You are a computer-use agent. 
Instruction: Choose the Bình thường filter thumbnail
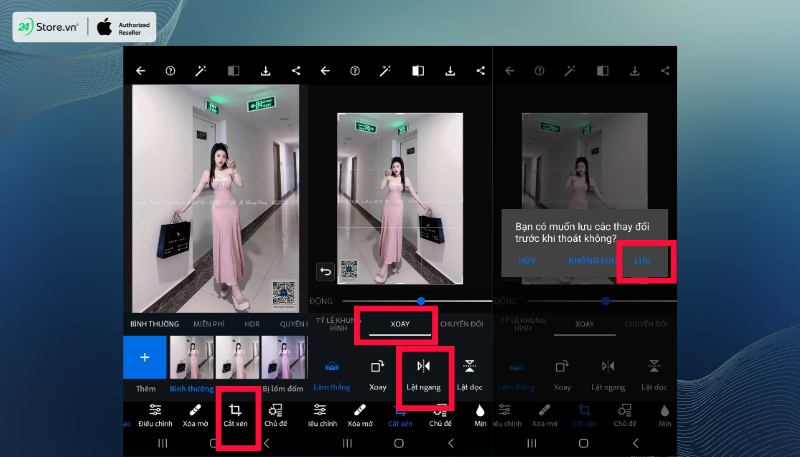[191, 357]
